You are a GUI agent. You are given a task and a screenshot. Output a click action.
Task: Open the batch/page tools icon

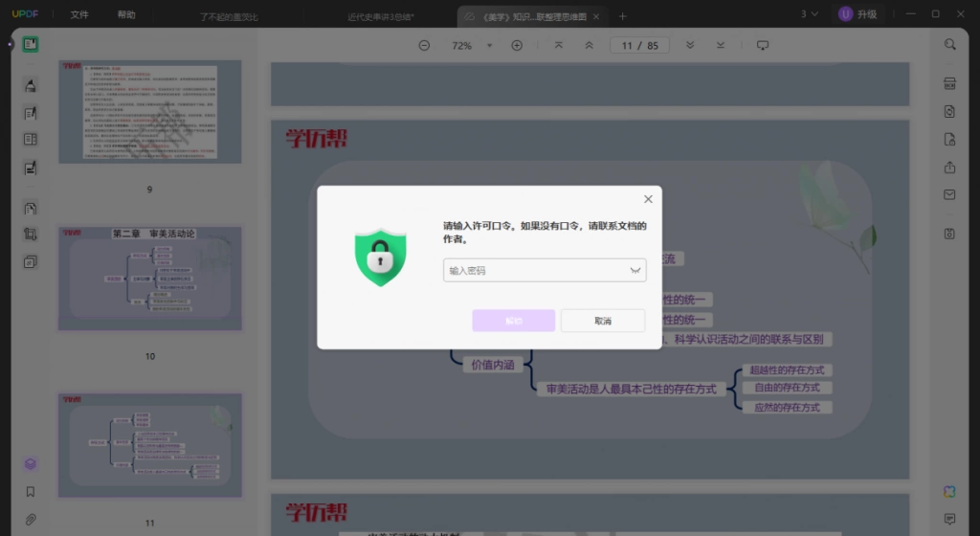(x=30, y=261)
